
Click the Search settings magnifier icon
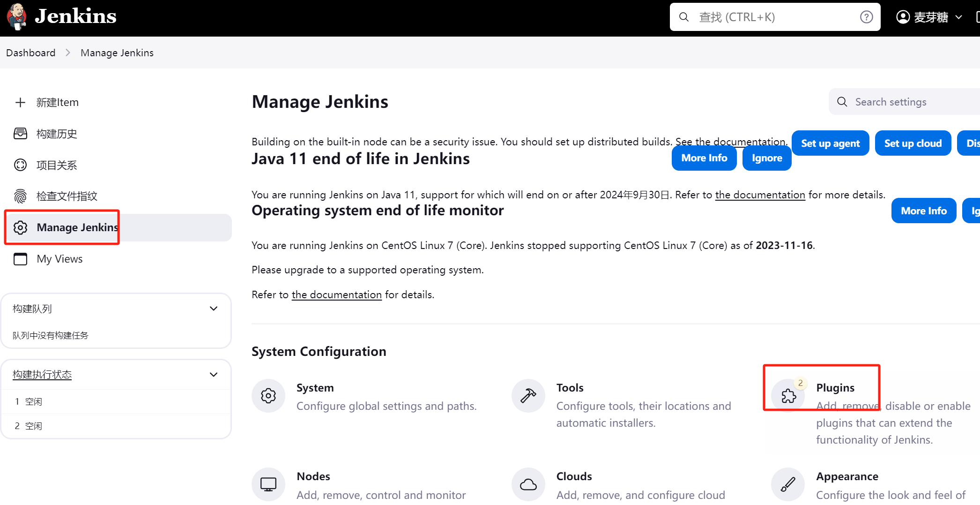(x=842, y=102)
